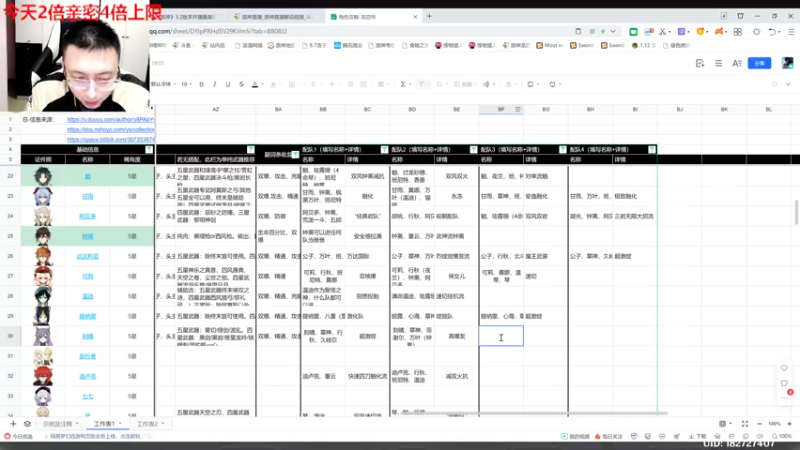The width and height of the screenshot is (800, 450).
Task: Zoom out with the minus button
Action: click(x=759, y=424)
